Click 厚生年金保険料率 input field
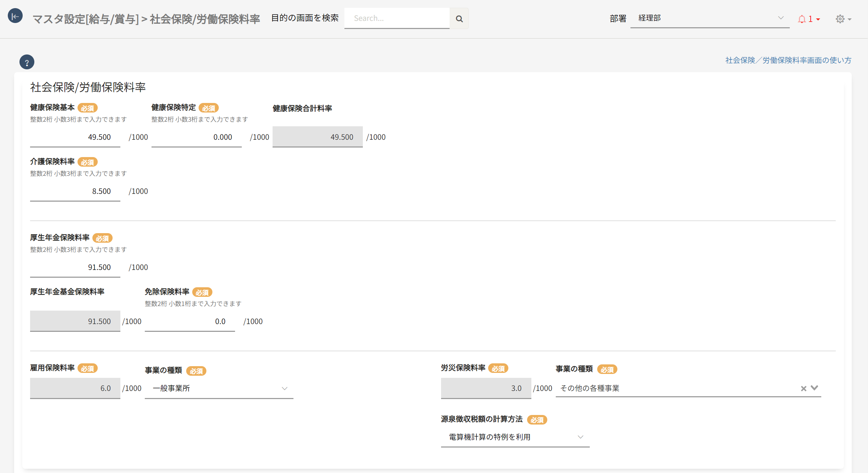The height and width of the screenshot is (473, 868). 75,267
